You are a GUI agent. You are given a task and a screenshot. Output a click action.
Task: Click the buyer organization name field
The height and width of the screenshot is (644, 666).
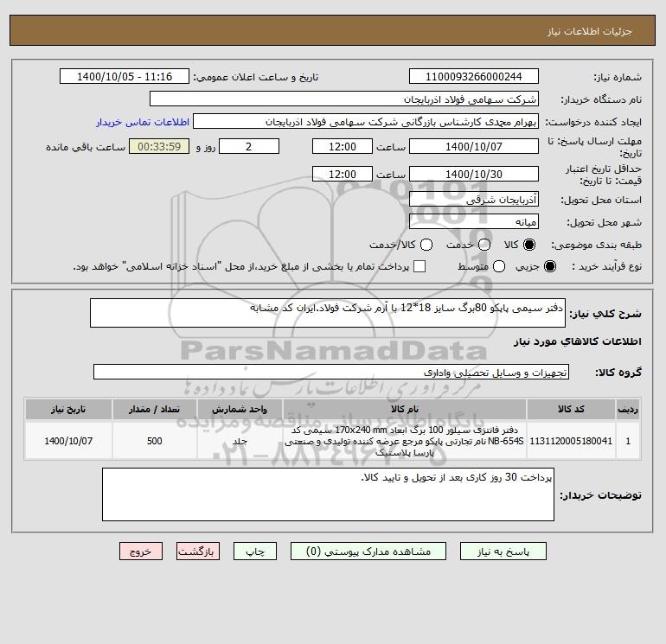pos(344,99)
